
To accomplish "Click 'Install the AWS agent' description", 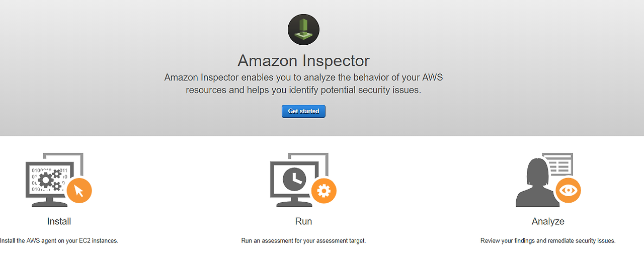I will click(x=59, y=241).
